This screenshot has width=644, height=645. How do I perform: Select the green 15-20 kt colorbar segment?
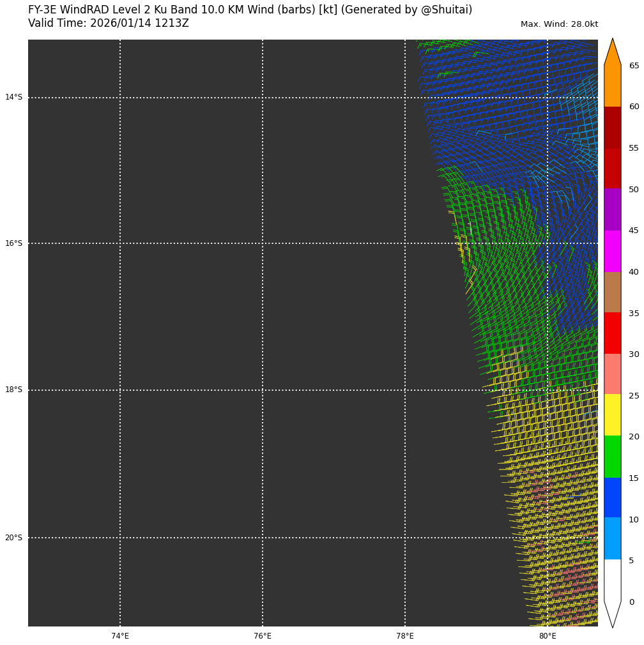click(x=612, y=457)
